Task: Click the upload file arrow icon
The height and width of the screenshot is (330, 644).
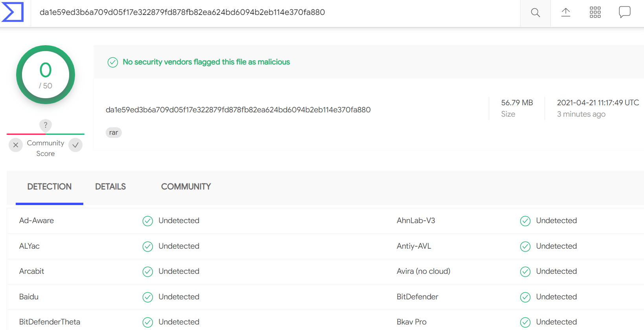Action: pos(566,12)
